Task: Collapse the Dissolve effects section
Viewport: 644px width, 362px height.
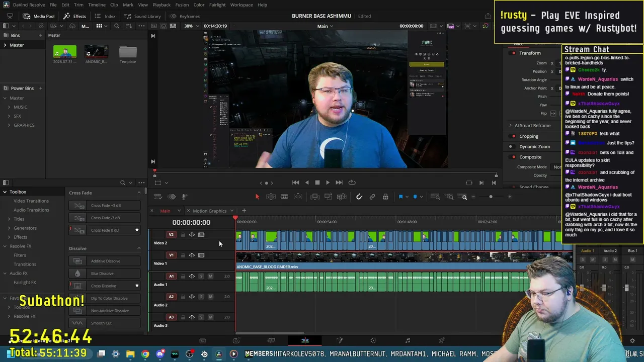Action: [x=139, y=248]
